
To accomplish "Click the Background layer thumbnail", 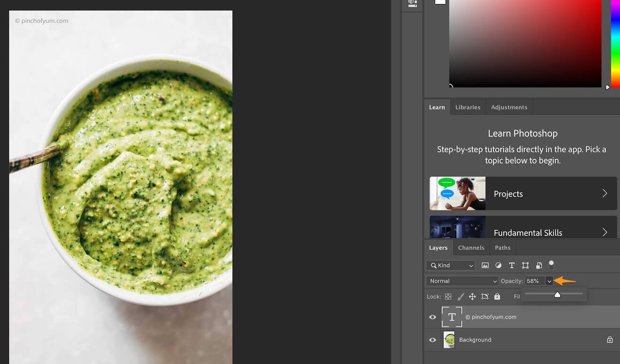I will pyautogui.click(x=449, y=340).
